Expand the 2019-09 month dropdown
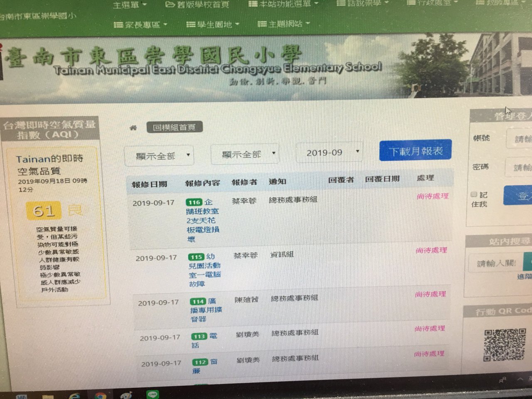Screen dimensions: 532x399 point(329,153)
